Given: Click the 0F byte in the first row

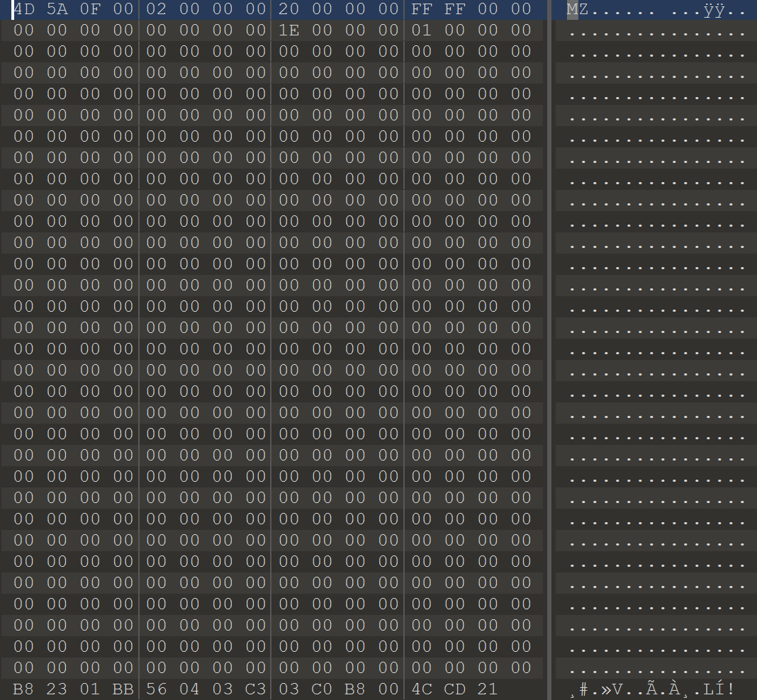Looking at the screenshot, I should click(x=90, y=9).
